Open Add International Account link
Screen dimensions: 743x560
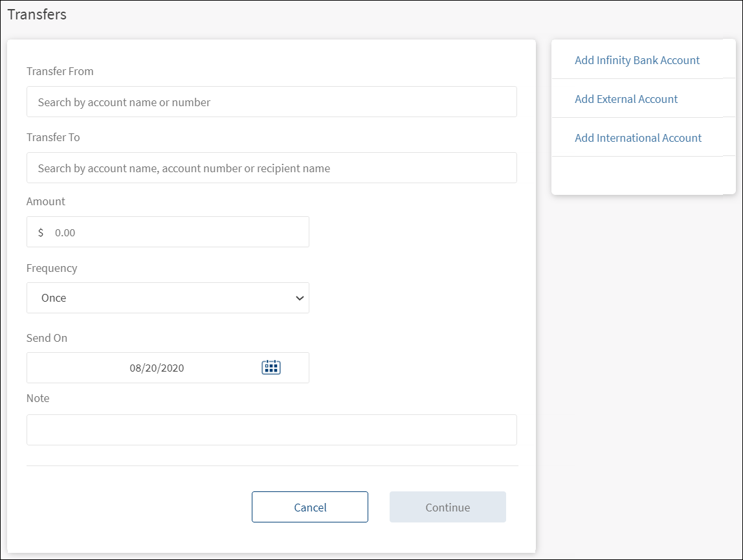(x=638, y=138)
